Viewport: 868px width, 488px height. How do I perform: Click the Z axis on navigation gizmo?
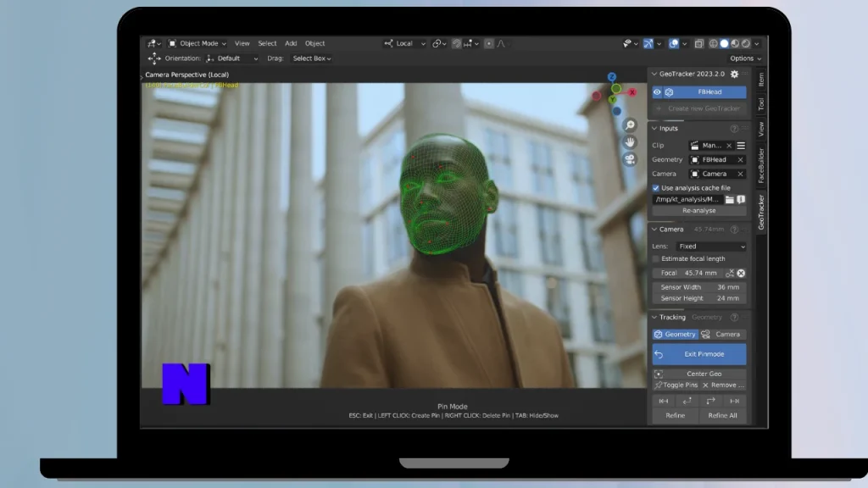click(x=612, y=77)
